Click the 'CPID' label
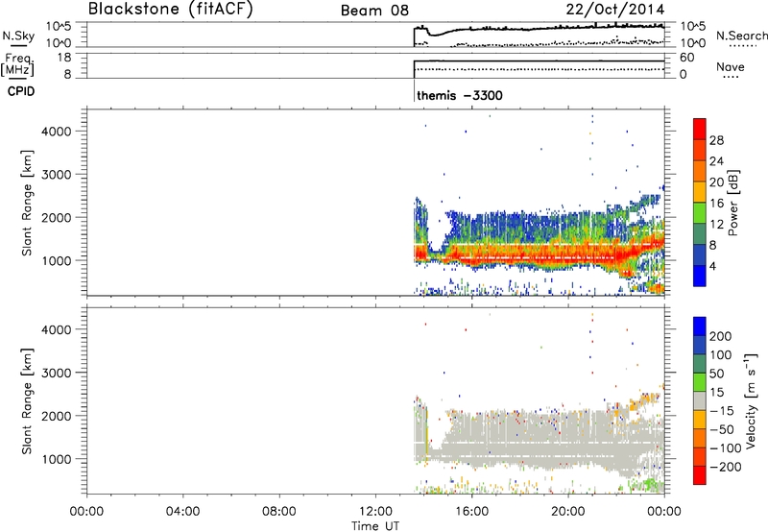768x532 pixels. tap(21, 91)
